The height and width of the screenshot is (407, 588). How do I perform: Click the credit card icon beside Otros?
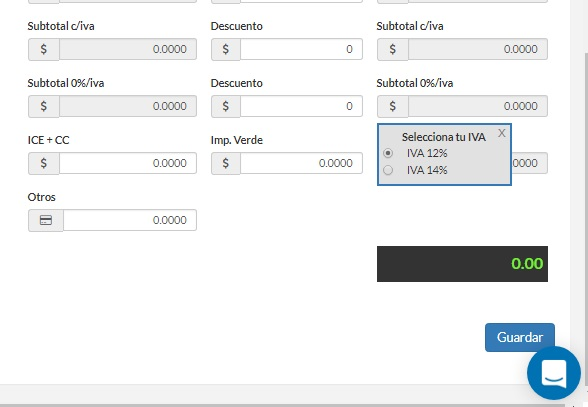(46, 220)
